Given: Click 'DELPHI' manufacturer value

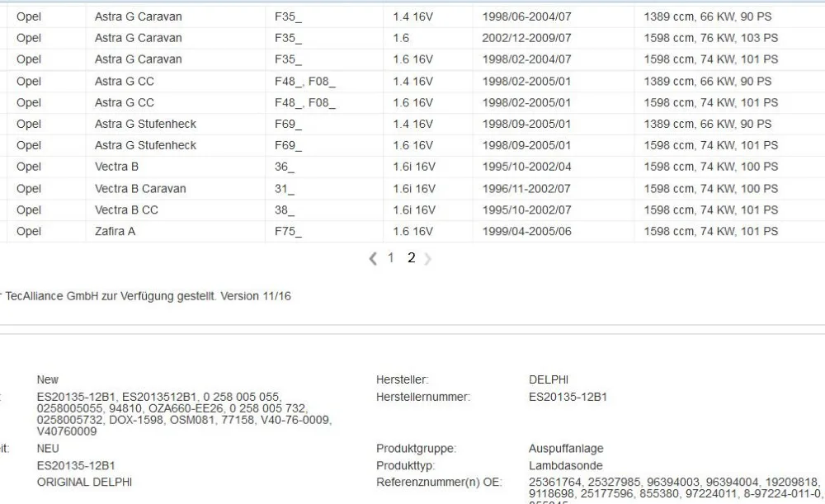Looking at the screenshot, I should pyautogui.click(x=549, y=379).
